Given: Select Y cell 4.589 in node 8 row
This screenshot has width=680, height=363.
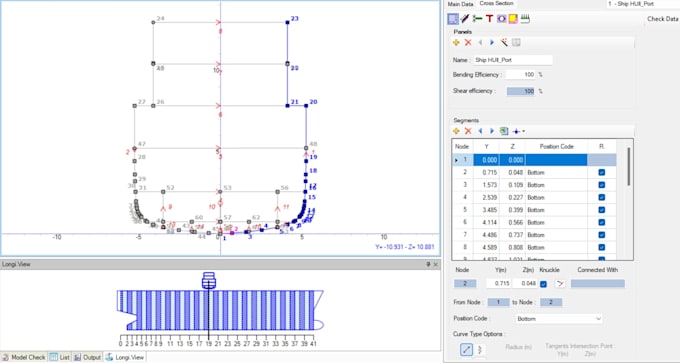Looking at the screenshot, I should click(486, 247).
